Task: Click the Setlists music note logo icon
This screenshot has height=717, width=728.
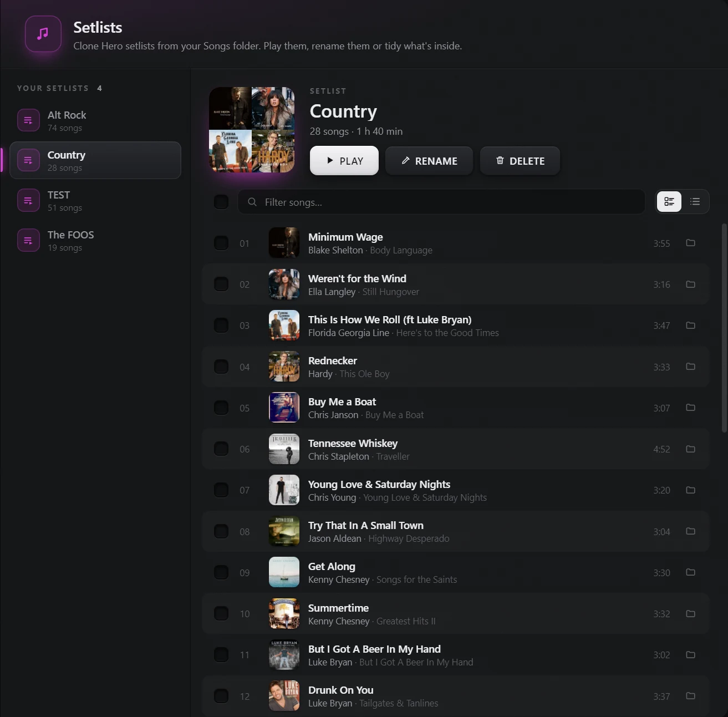Action: pyautogui.click(x=43, y=34)
